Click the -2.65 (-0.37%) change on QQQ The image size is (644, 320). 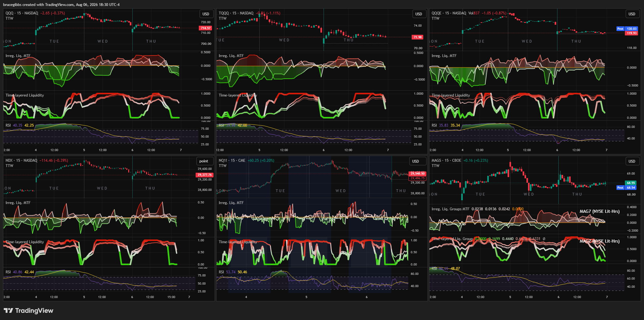coord(53,13)
